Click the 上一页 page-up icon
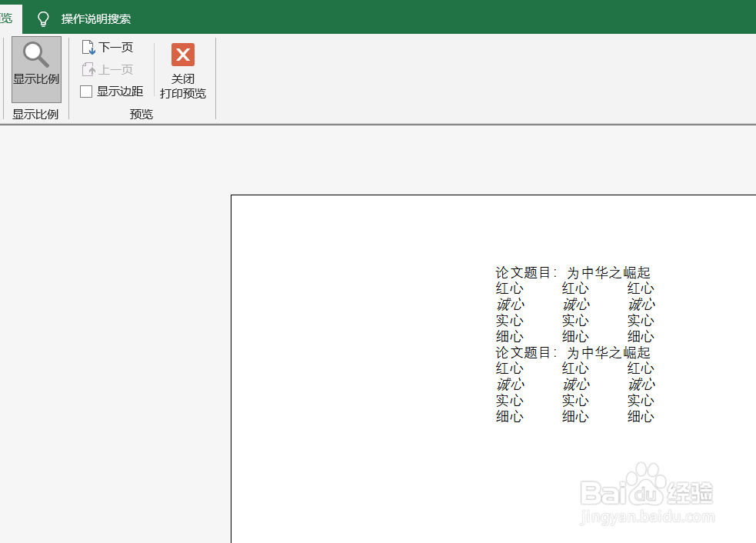The width and height of the screenshot is (756, 543). (x=90, y=68)
